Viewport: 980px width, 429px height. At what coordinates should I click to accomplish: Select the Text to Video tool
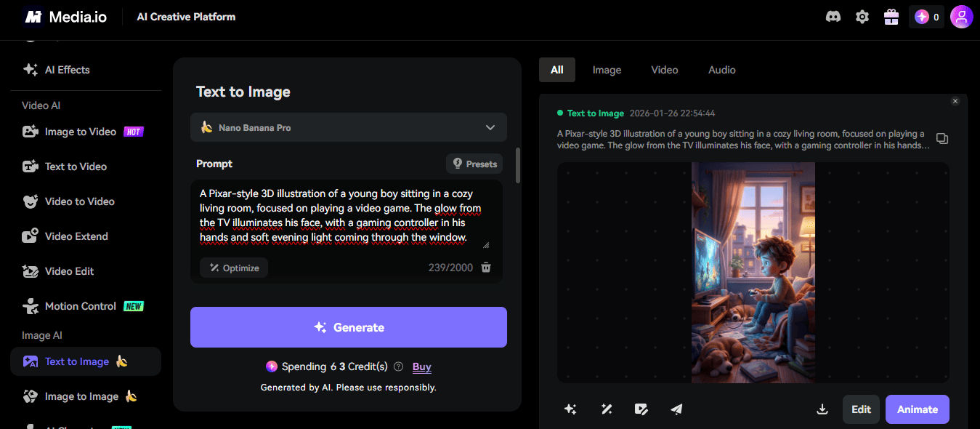[77, 166]
